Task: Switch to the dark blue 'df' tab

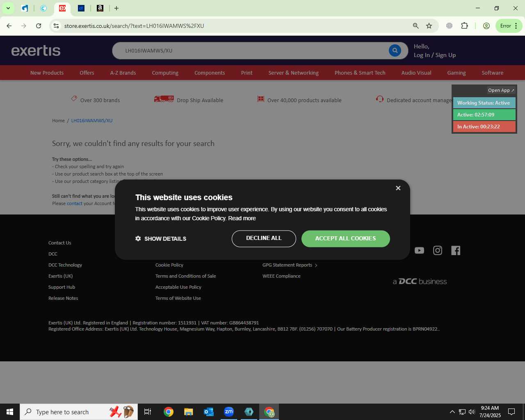Action: pyautogui.click(x=81, y=8)
